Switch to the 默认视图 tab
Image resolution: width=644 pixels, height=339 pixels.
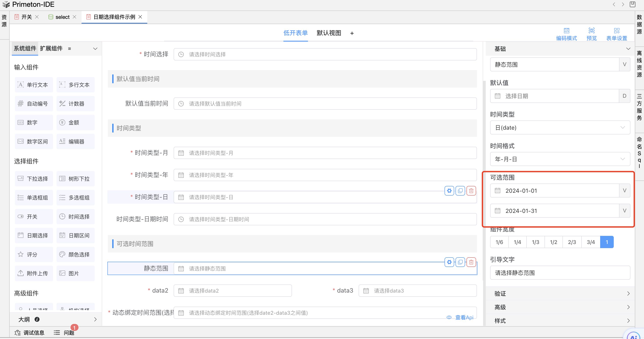(329, 33)
